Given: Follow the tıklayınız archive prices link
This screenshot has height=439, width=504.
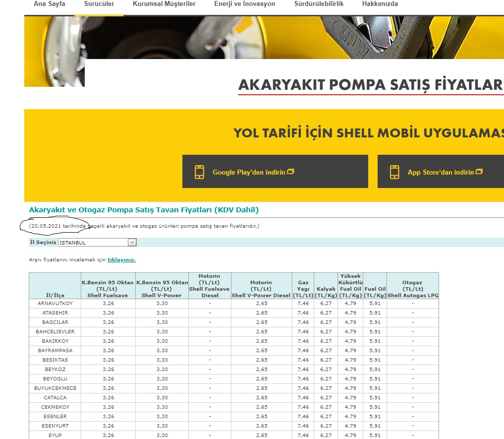Looking at the screenshot, I should pyautogui.click(x=121, y=260).
